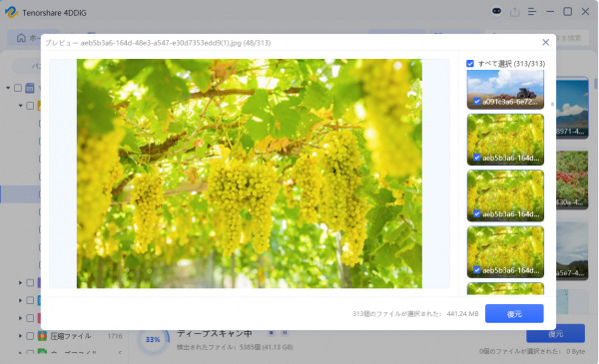
Task: Click the 圧縮ファイル category icon
Action: point(42,336)
